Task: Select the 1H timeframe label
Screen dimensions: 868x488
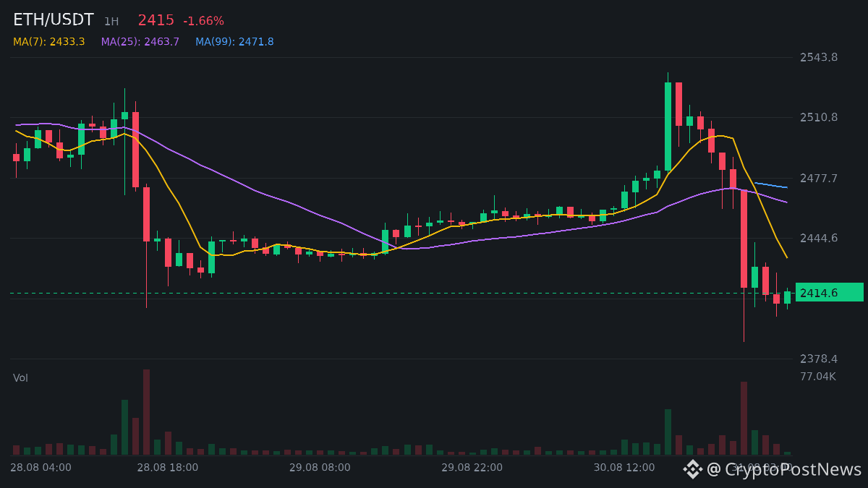Action: coord(111,22)
